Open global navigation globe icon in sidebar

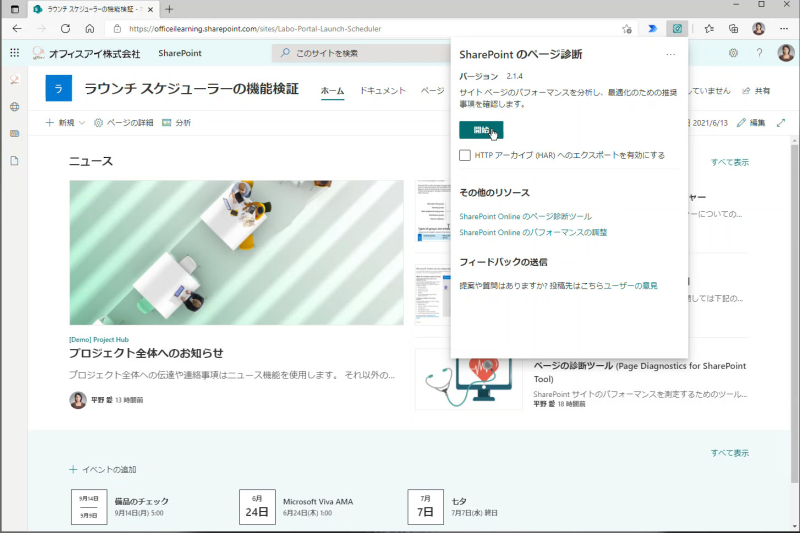14,107
